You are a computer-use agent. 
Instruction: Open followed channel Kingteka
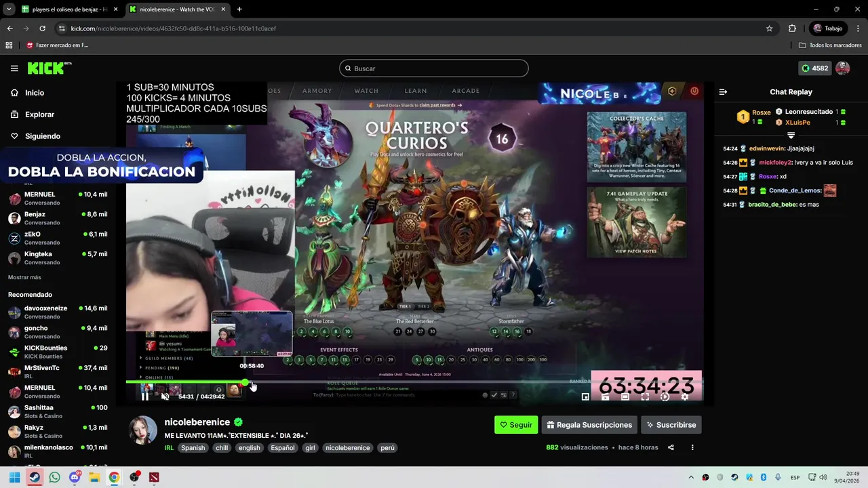point(58,258)
